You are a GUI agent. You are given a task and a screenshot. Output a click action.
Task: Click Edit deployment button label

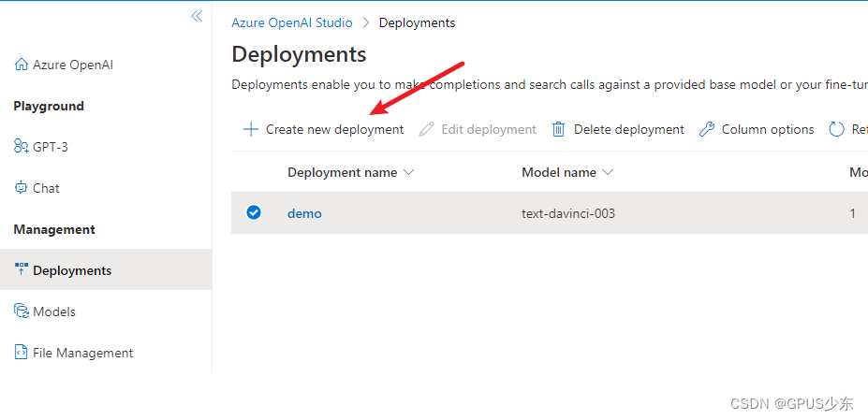[489, 129]
